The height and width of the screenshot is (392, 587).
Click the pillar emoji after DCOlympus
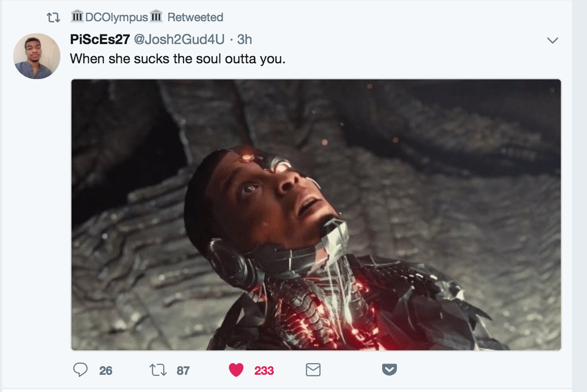point(156,16)
